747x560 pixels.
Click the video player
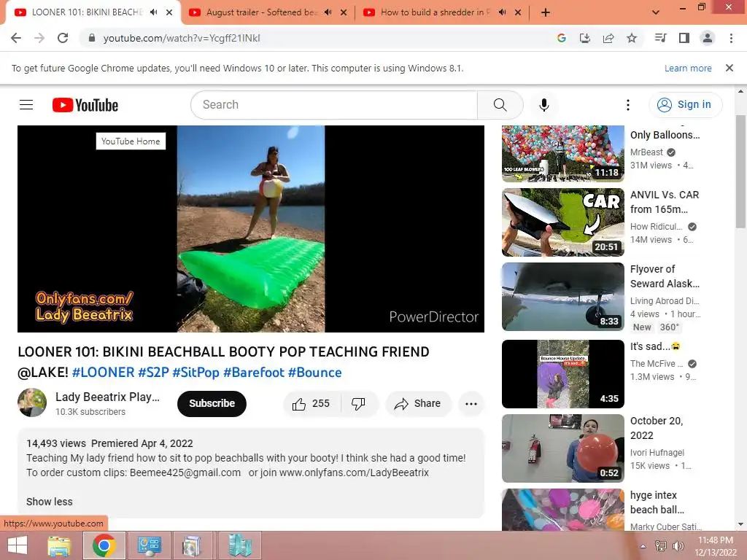251,228
